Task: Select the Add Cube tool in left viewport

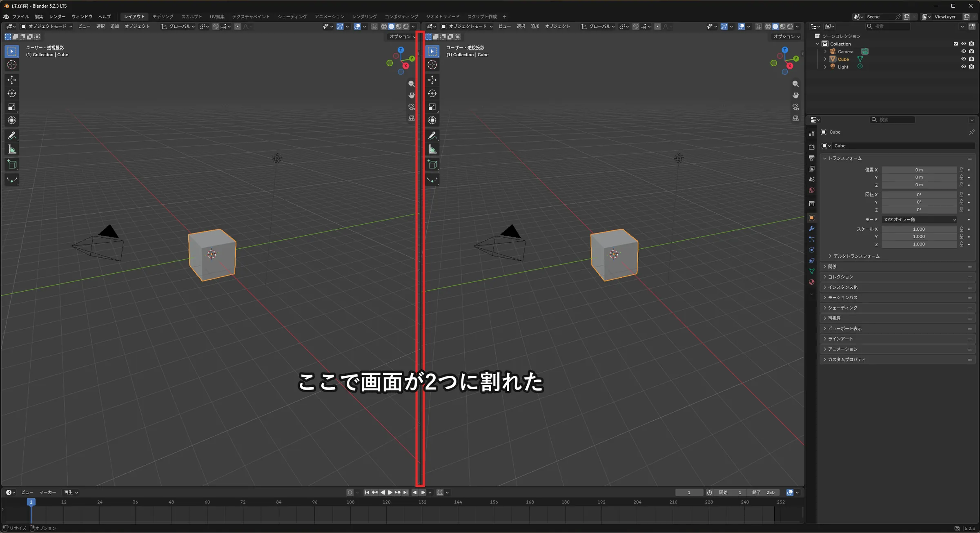Action: coord(12,165)
